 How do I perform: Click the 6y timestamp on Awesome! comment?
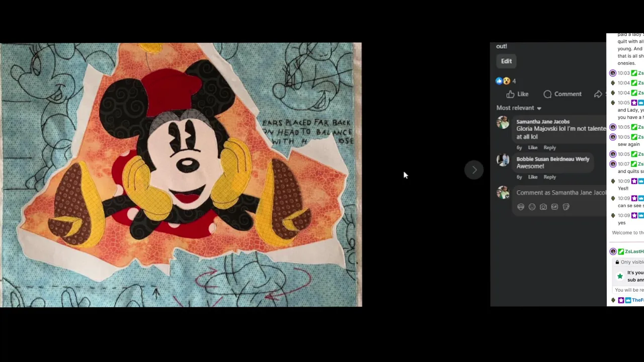tap(519, 177)
